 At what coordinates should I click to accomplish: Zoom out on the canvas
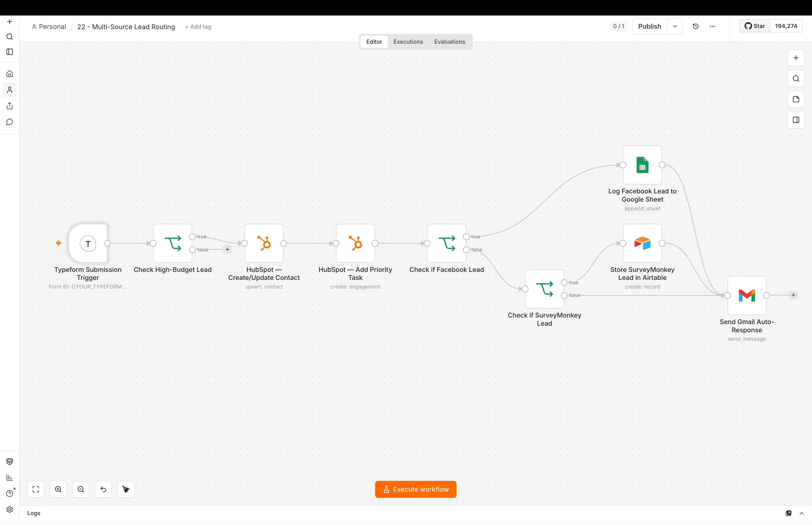point(81,489)
